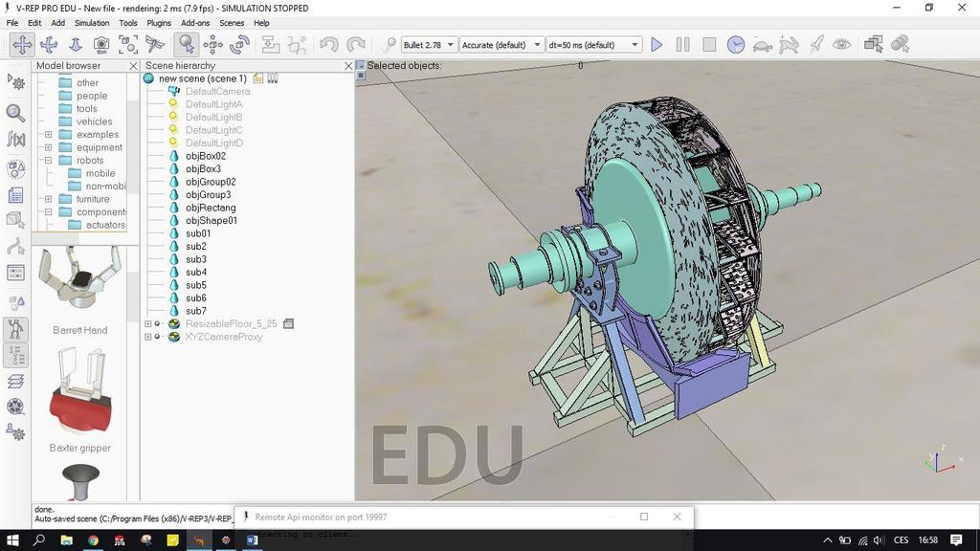This screenshot has height=551, width=980.
Task: Click the assemble/merge toolbar icon
Action: (x=271, y=44)
